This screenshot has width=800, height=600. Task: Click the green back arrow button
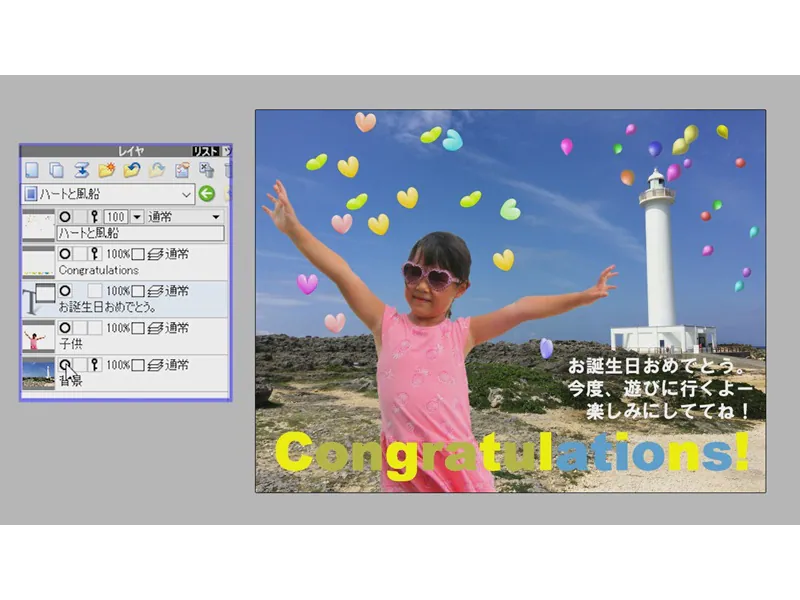tap(207, 194)
